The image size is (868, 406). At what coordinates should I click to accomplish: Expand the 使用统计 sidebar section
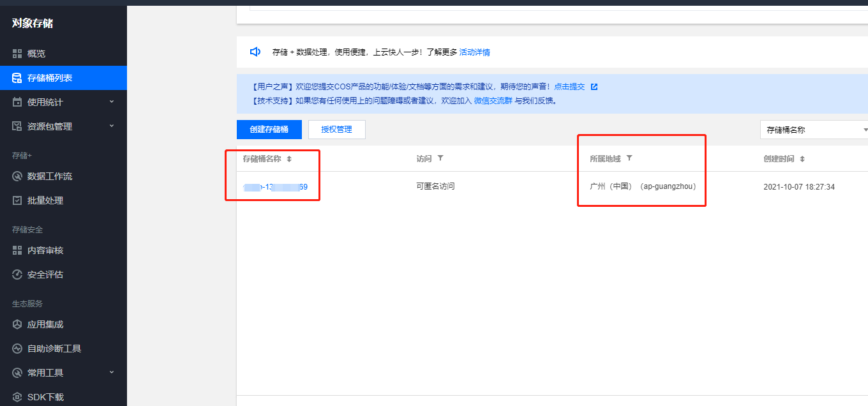click(x=112, y=101)
